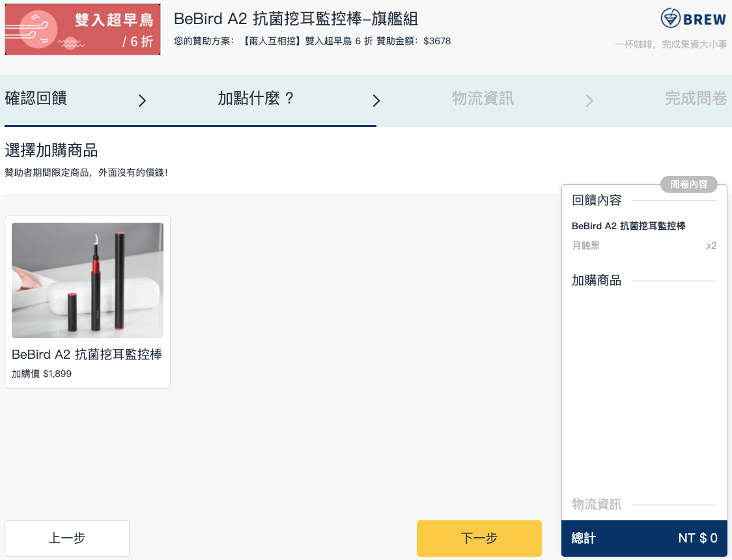This screenshot has height=560, width=732.
Task: Click the x2 quantity text
Action: 711,245
